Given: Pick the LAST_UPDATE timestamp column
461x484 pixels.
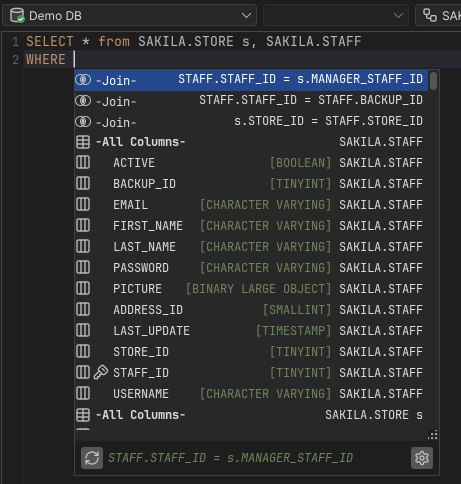Looking at the screenshot, I should 251,331.
